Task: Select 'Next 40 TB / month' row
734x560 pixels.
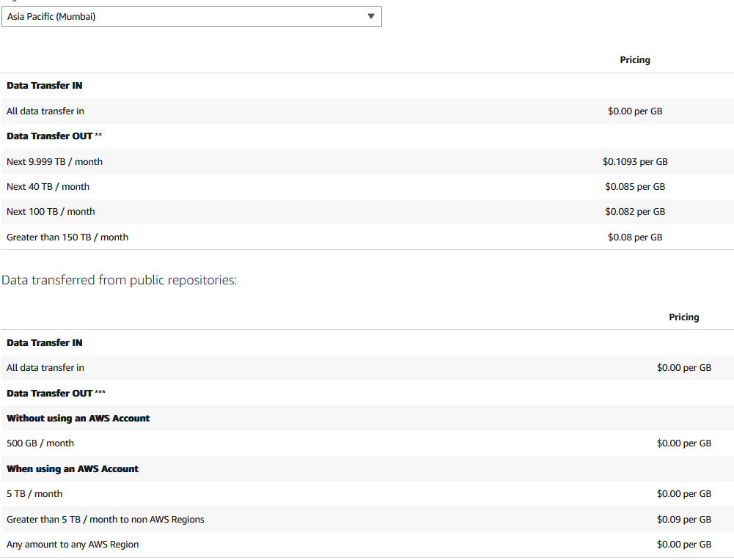Action: [367, 187]
